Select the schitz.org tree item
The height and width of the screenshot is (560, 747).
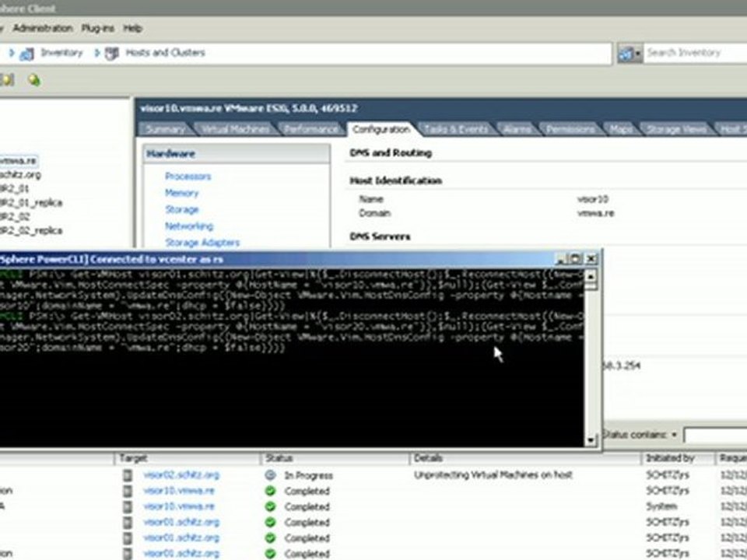coord(20,174)
